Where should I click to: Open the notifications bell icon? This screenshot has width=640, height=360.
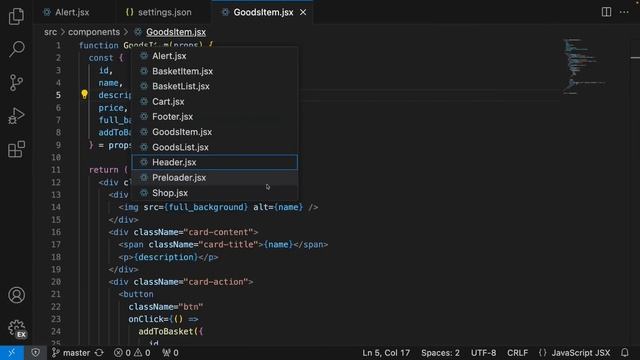625,353
